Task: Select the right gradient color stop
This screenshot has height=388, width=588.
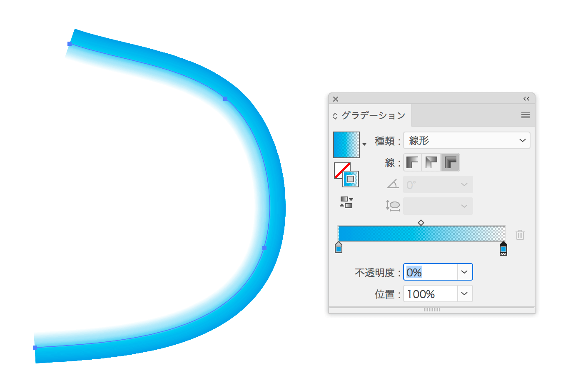Action: point(503,248)
